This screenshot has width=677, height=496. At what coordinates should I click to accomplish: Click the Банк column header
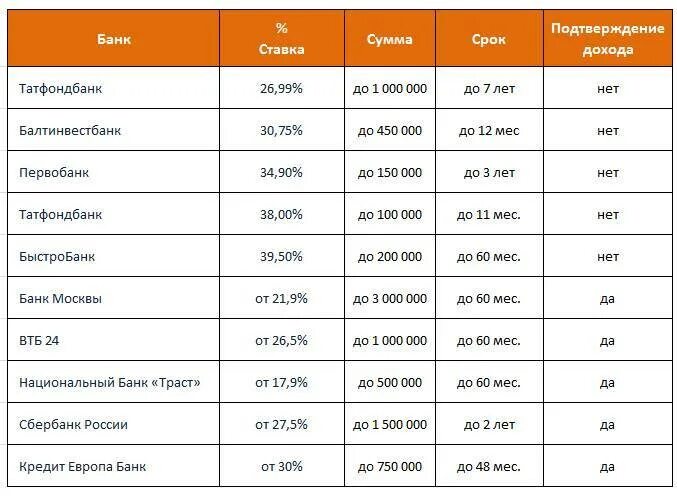click(x=114, y=40)
